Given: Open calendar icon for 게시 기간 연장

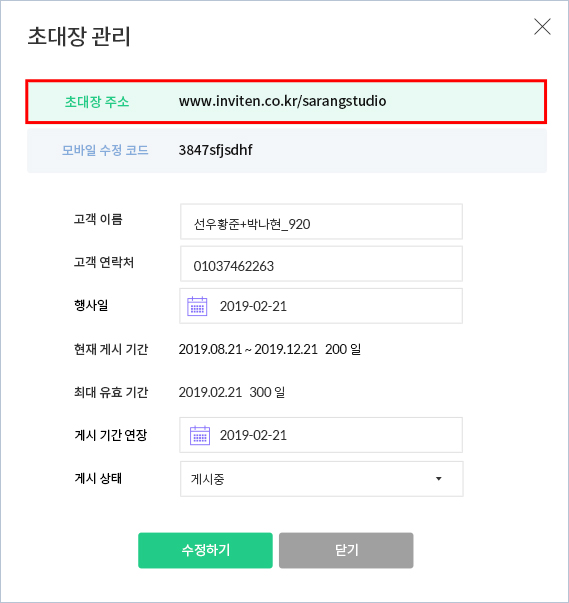Looking at the screenshot, I should click(x=200, y=435).
